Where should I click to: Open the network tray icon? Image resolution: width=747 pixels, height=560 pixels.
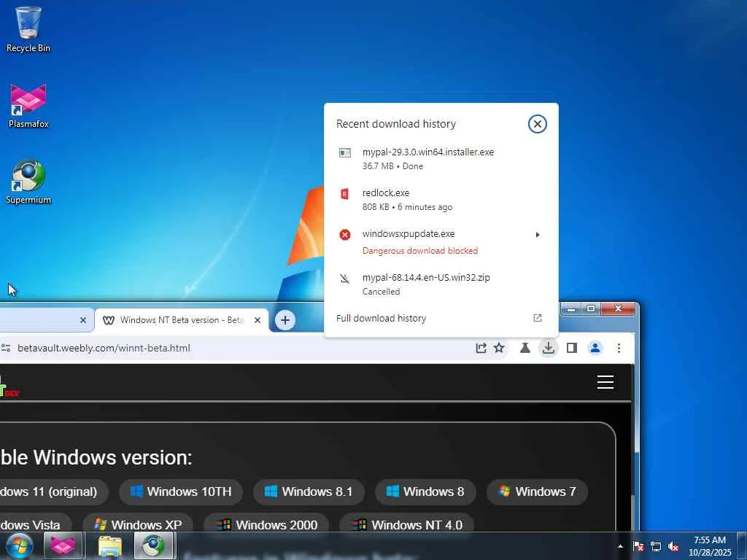point(656,546)
